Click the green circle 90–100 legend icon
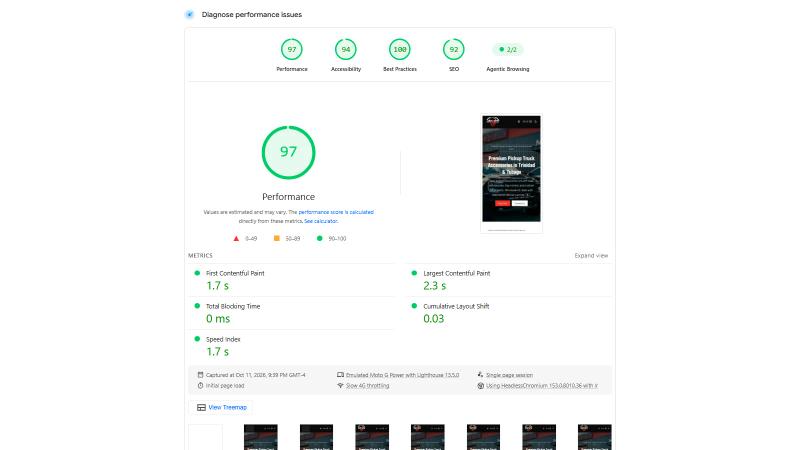800x450 pixels. click(319, 238)
